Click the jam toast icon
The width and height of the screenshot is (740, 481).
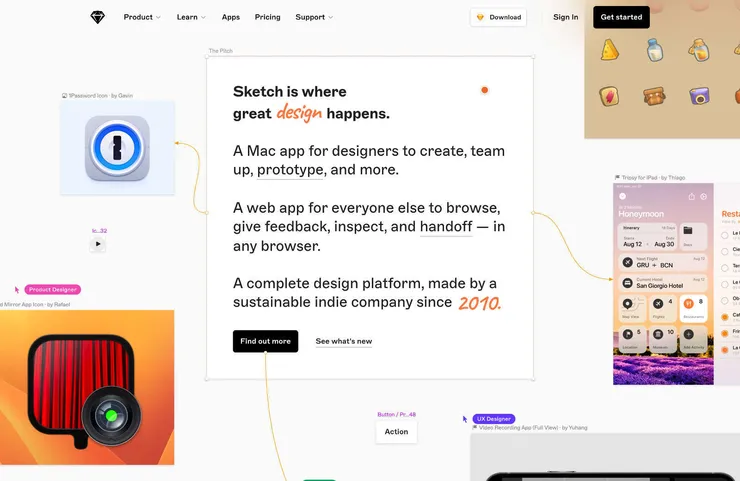609,96
